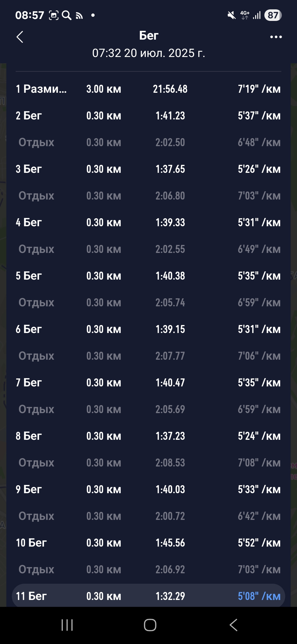The width and height of the screenshot is (297, 644).
Task: Tap the date 07:32 20 июл. 2025
Action: point(149,53)
